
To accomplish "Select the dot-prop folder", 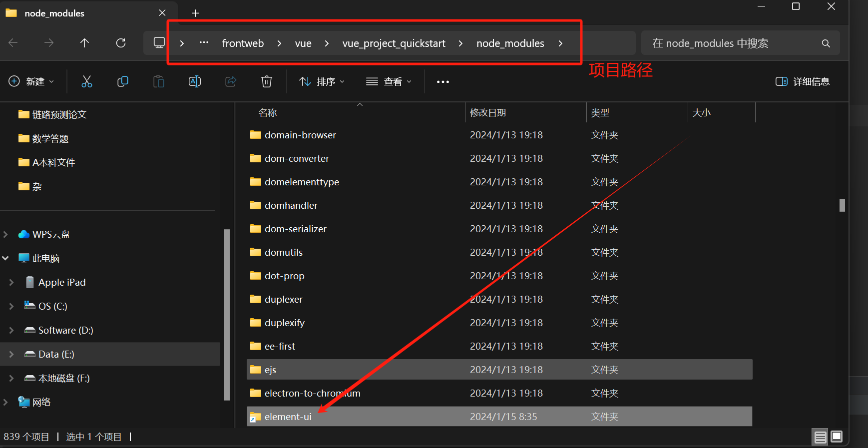I will pyautogui.click(x=499, y=276).
